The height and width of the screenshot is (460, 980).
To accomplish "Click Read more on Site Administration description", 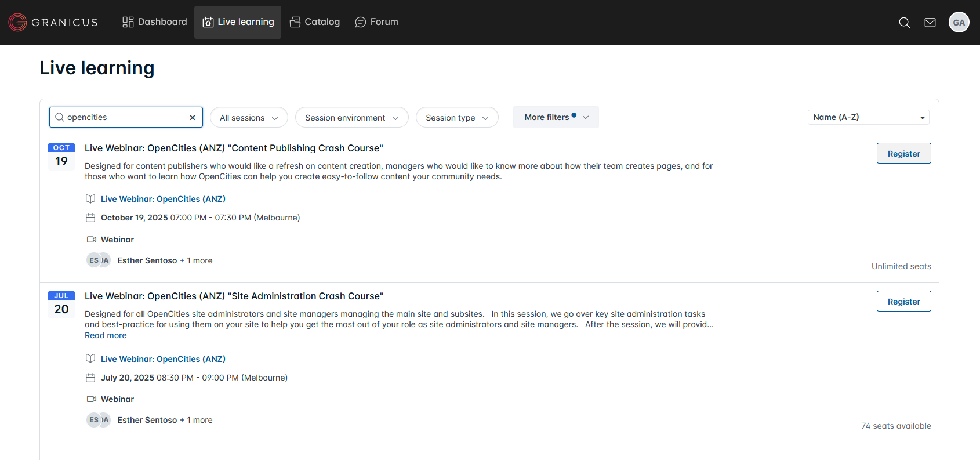I will tap(106, 335).
